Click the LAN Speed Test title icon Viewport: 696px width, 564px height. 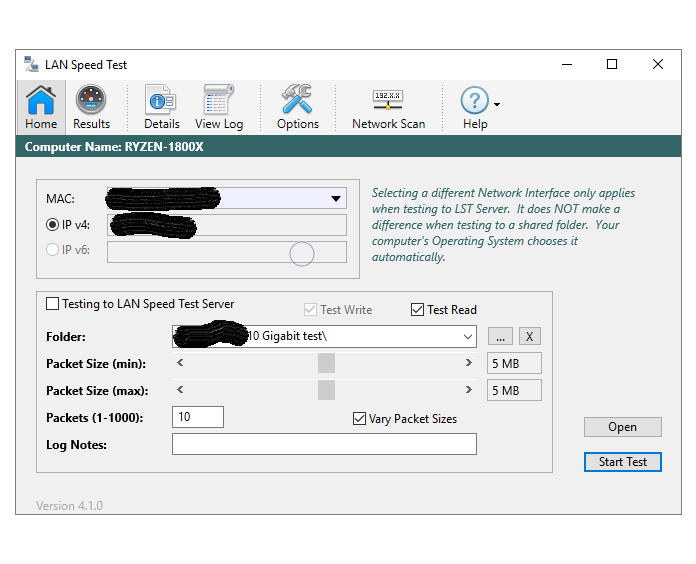(31, 64)
